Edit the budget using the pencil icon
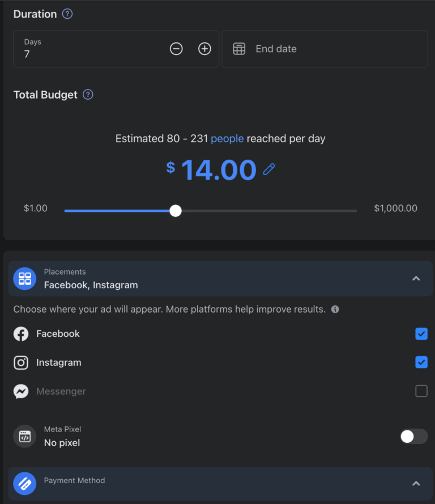Viewport: 435px width, 504px height. point(269,169)
